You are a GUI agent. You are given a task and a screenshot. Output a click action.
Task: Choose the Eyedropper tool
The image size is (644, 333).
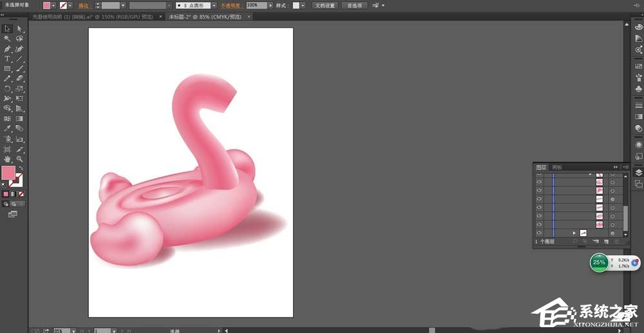click(7, 128)
